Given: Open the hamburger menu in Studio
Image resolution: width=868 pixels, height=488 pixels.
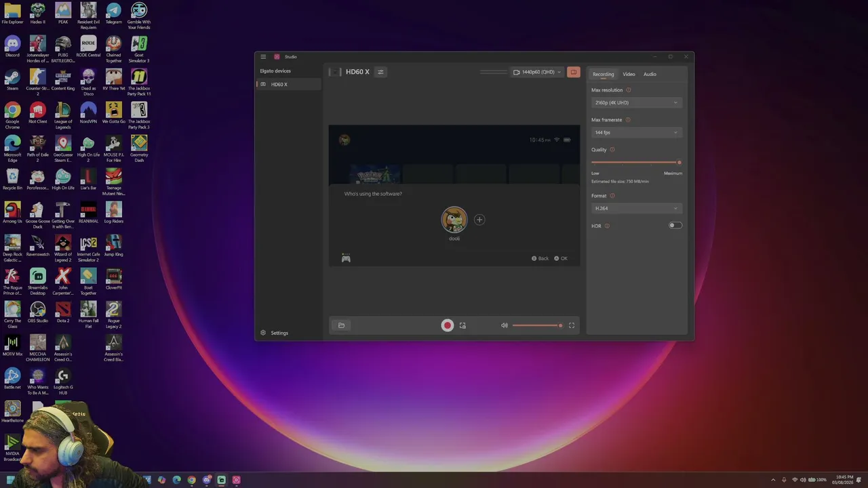Looking at the screenshot, I should coord(263,57).
